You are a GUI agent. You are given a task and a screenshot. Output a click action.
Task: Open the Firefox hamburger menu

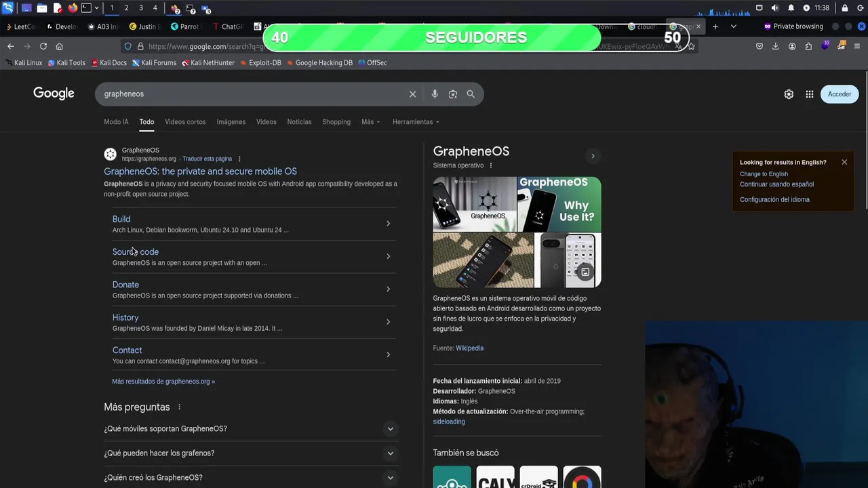(x=858, y=46)
